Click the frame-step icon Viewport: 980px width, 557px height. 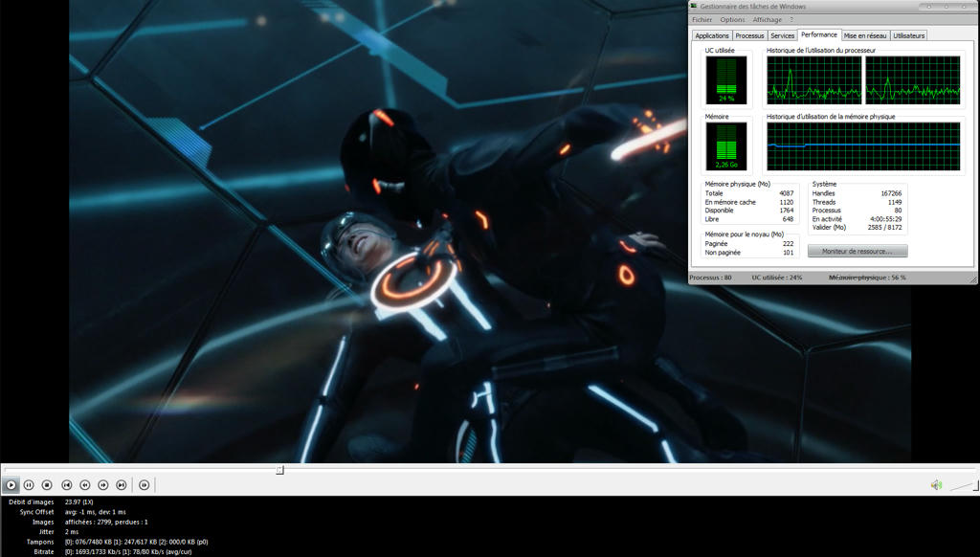[x=145, y=485]
